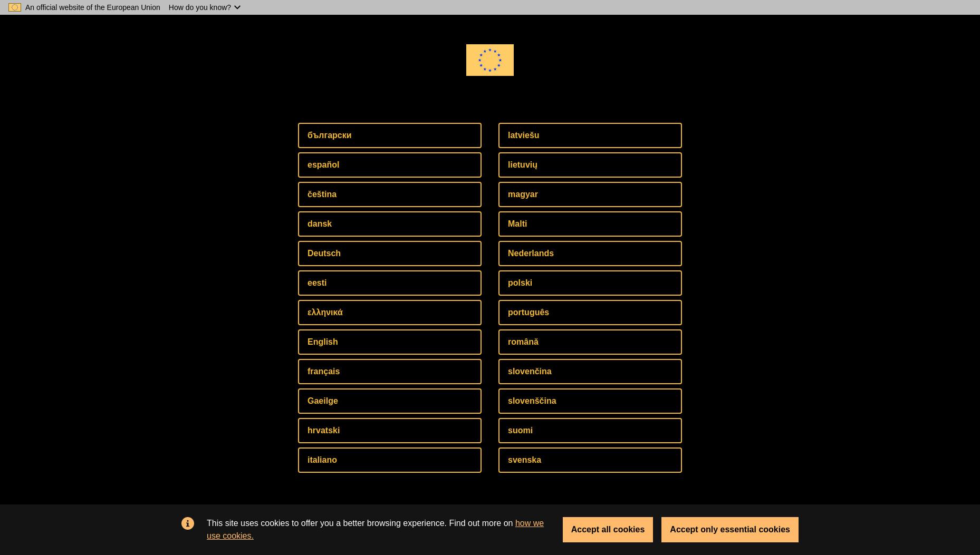Image resolution: width=980 pixels, height=555 pixels.
Task: Select slovenščina language option
Action: (590, 401)
